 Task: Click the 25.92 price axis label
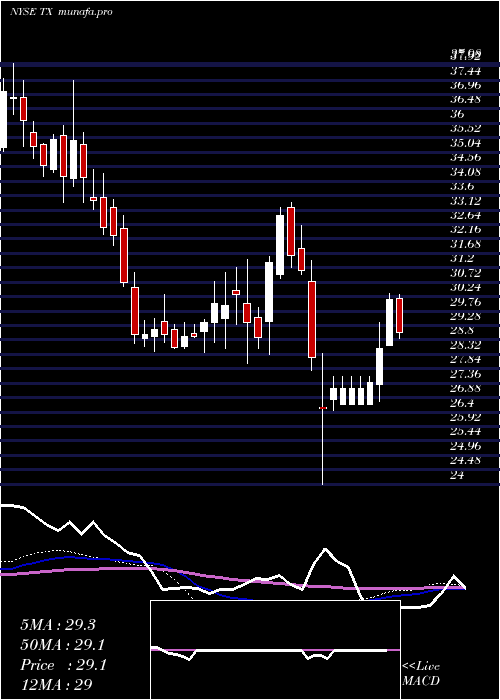465,417
